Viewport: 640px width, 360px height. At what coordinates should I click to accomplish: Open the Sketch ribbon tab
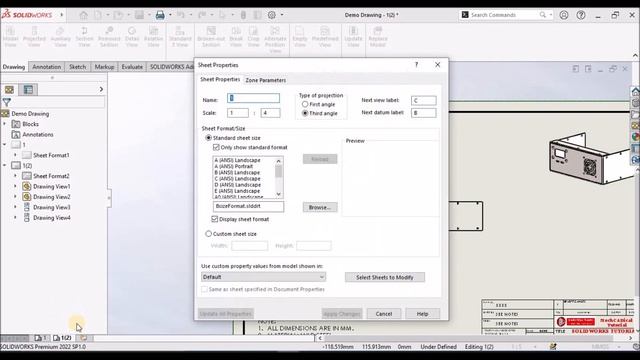[x=78, y=67]
